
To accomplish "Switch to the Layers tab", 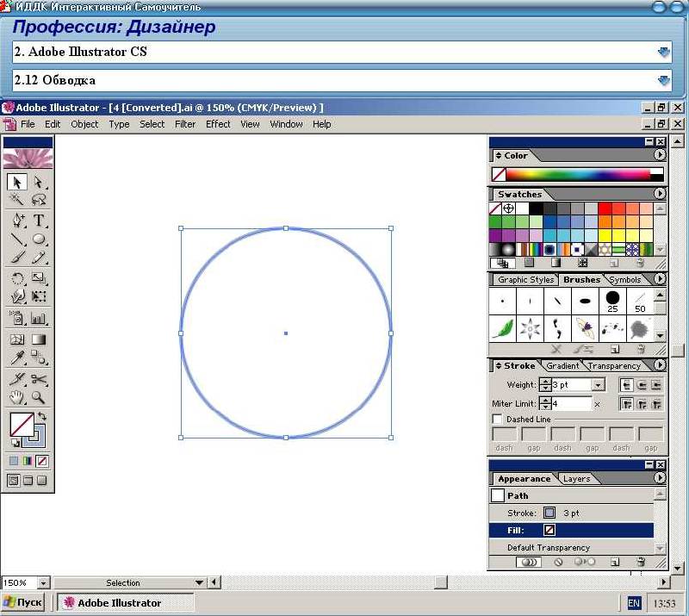I will (576, 479).
